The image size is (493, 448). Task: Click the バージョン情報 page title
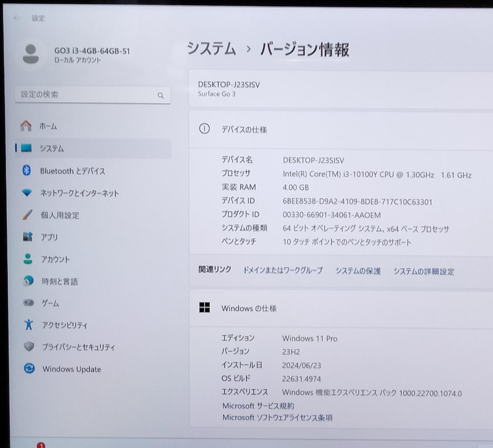[304, 50]
